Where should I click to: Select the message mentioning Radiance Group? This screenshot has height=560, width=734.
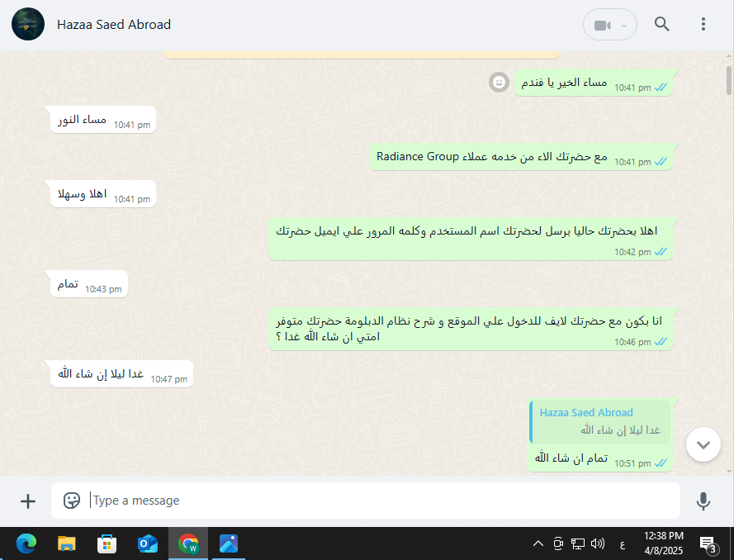pos(520,157)
